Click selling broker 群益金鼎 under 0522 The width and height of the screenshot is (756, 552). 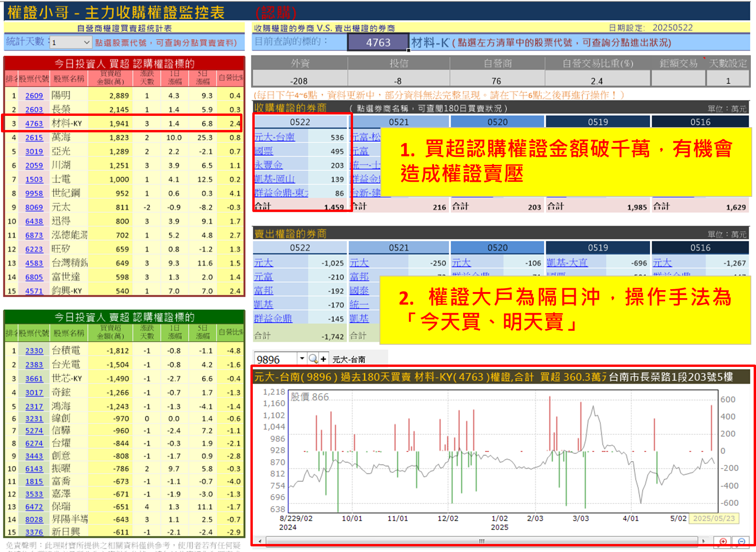273,318
